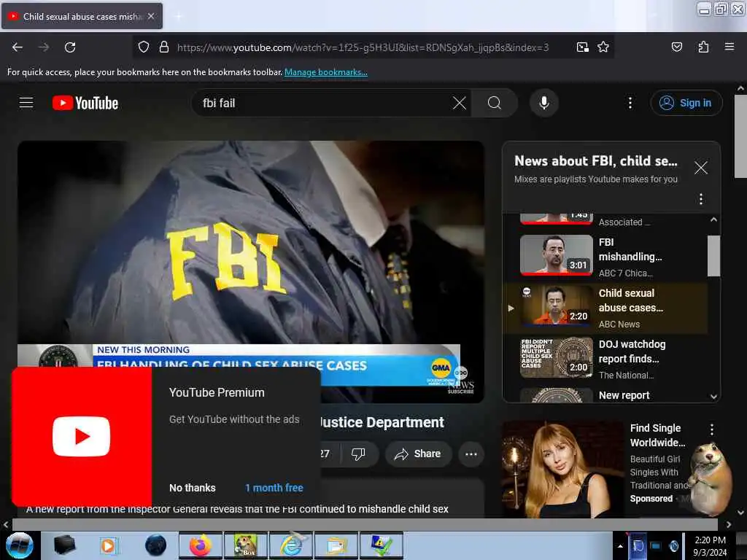Open the YouTube guide hamburger menu

26,103
